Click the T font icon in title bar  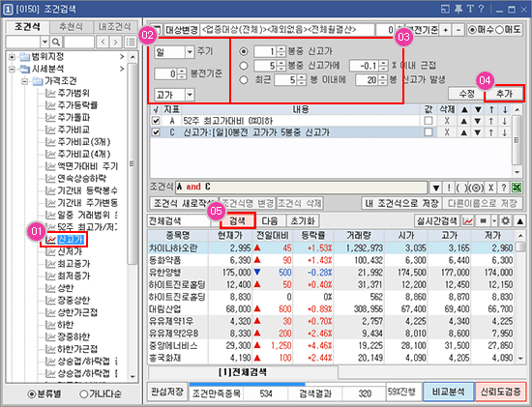[x=470, y=9]
